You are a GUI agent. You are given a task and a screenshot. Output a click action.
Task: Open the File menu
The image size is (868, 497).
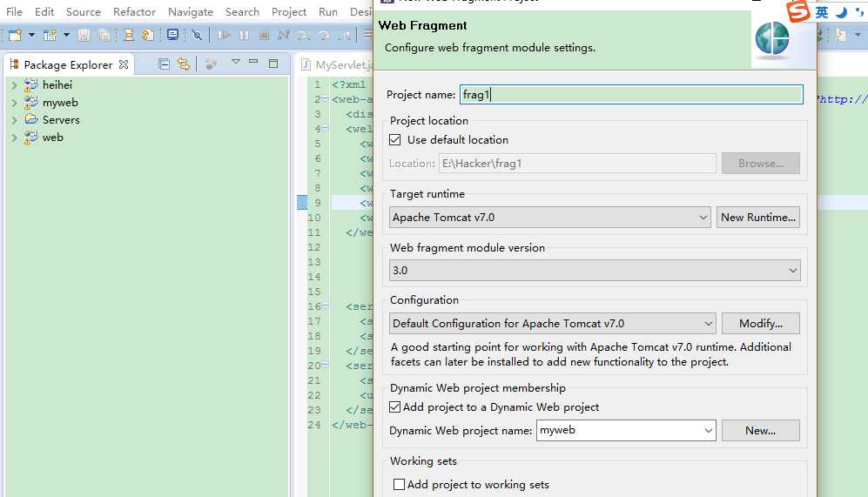(x=14, y=11)
